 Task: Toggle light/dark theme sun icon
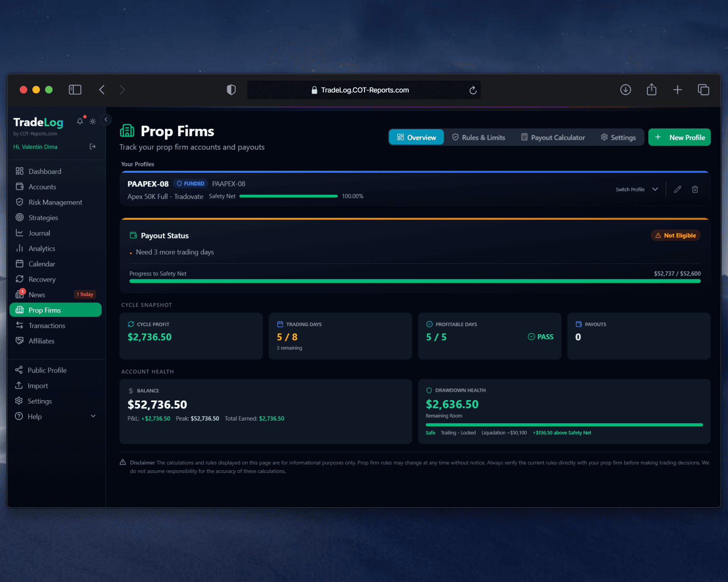[x=93, y=122]
